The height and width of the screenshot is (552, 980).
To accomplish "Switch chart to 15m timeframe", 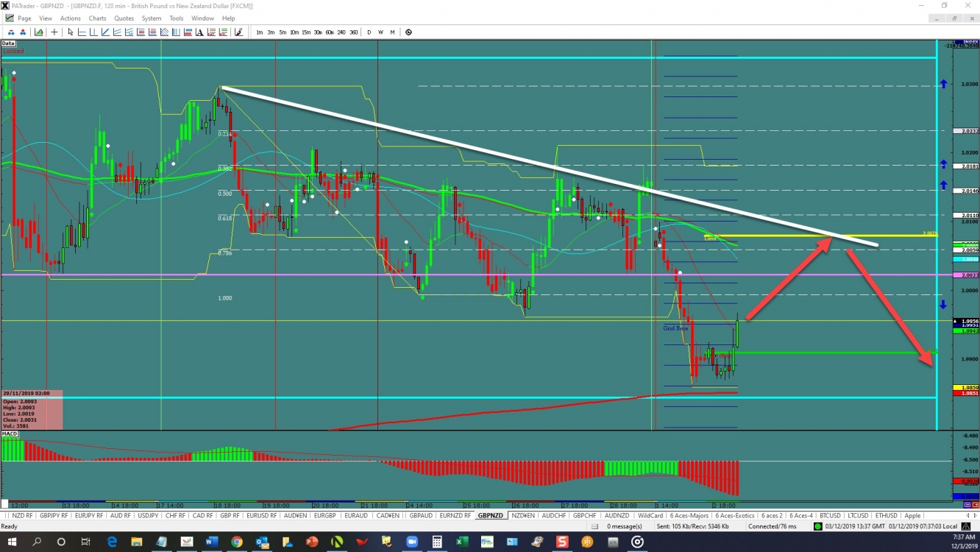I will 306,32.
